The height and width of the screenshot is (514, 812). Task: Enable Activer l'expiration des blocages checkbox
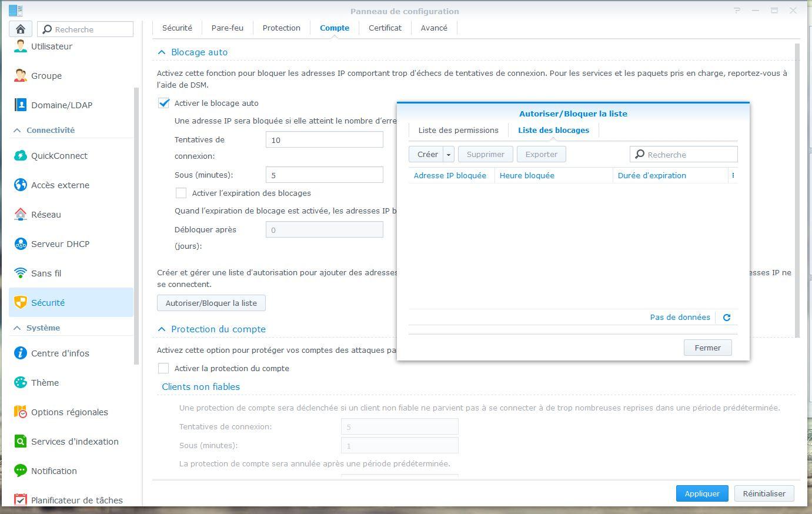(181, 193)
